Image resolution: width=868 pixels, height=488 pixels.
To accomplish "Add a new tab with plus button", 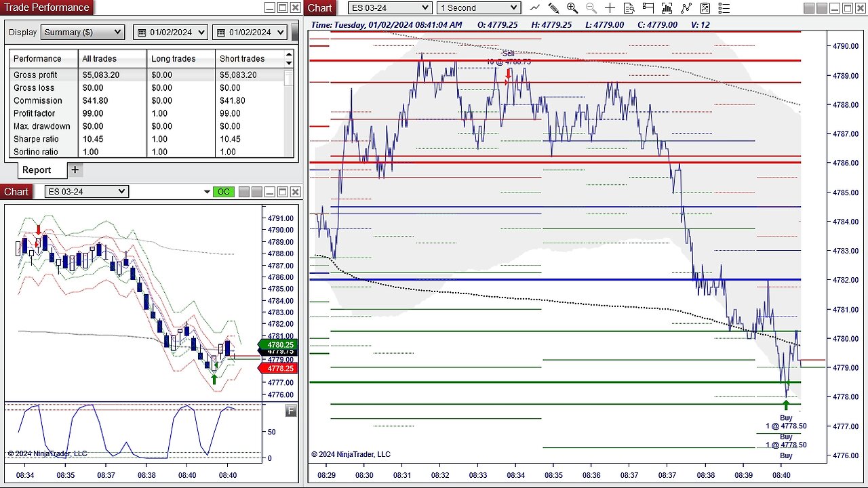I will pyautogui.click(x=75, y=169).
